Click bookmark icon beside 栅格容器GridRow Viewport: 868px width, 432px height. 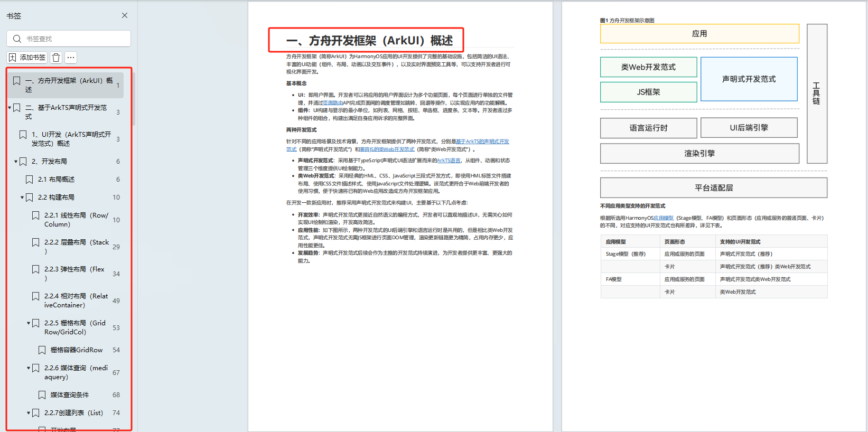(42, 350)
